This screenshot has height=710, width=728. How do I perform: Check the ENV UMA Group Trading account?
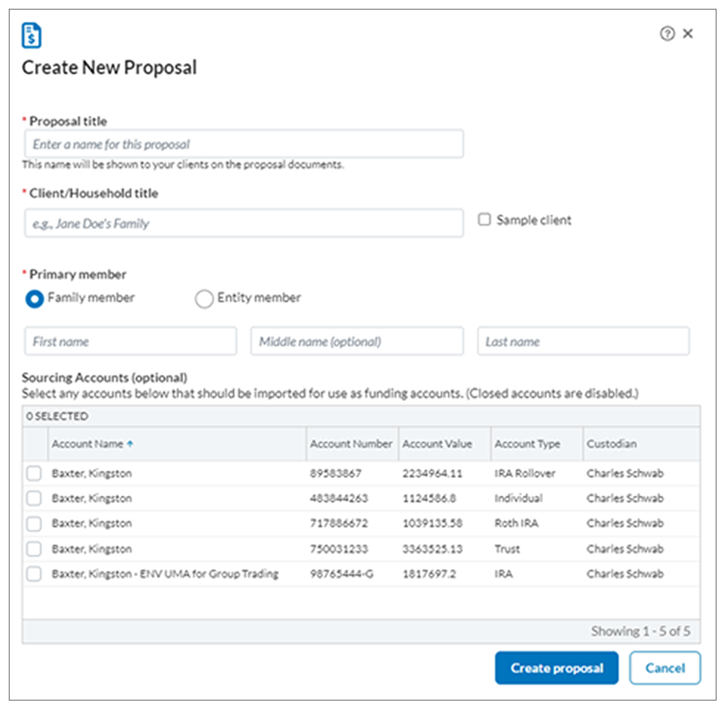point(34,574)
